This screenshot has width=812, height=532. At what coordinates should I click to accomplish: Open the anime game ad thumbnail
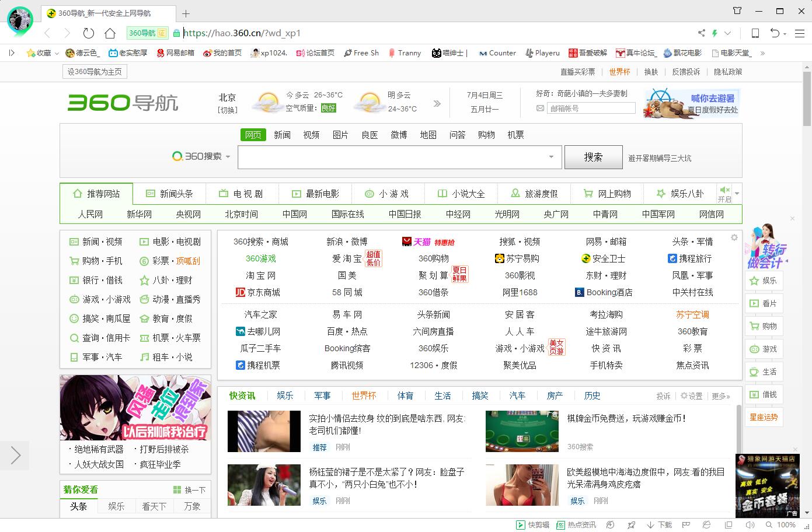135,408
